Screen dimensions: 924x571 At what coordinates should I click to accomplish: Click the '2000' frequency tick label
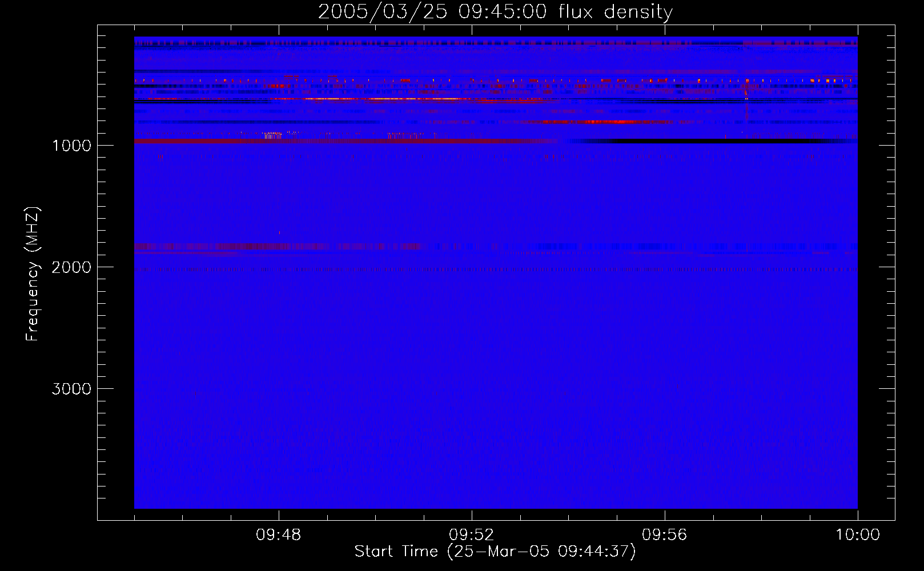click(x=71, y=267)
